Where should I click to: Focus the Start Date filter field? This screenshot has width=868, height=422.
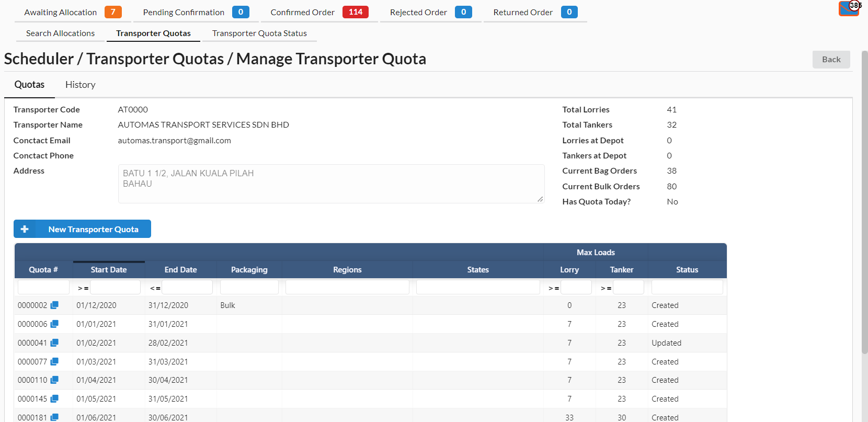tap(115, 287)
